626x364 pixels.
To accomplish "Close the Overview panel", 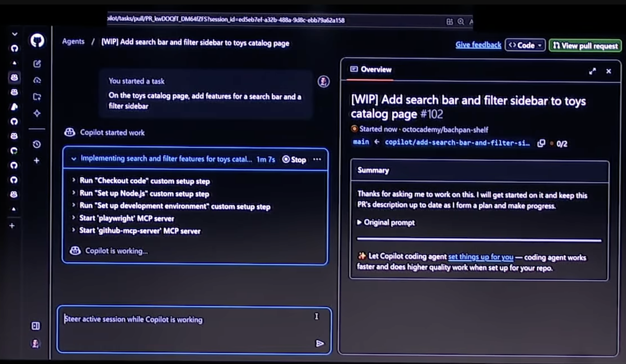I will coord(608,71).
